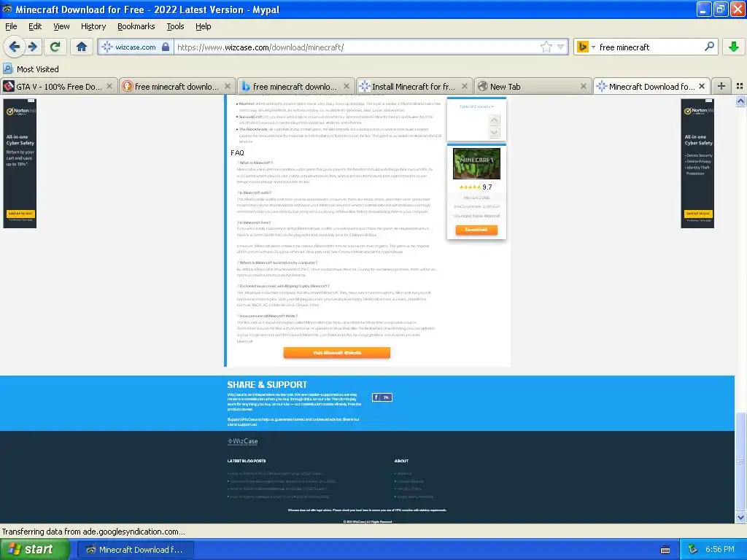The width and height of the screenshot is (747, 560).
Task: Expand the Table of Contents dropdown
Action: point(476,106)
